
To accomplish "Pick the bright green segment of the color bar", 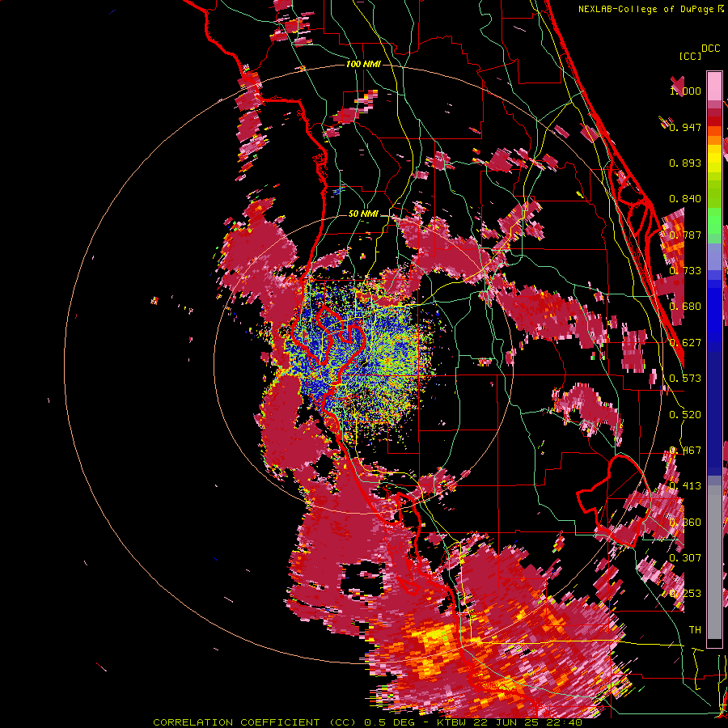I will 714,221.
